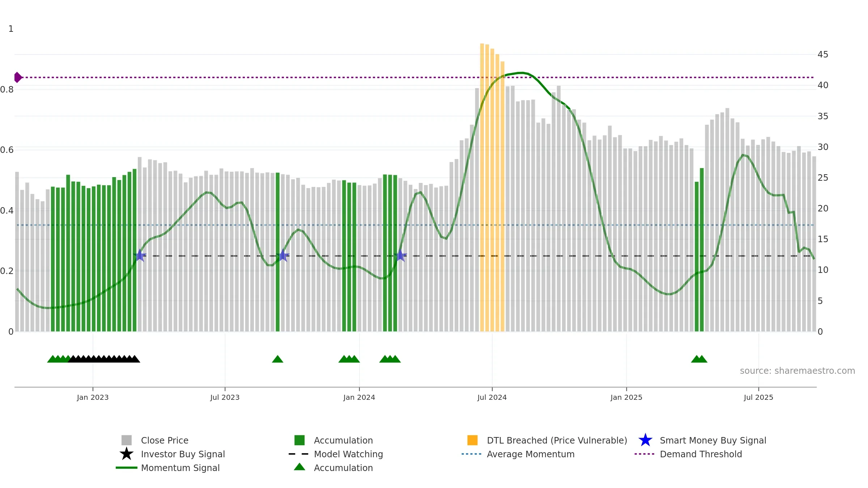
Task: Click the green triangle marker near Sep 2023
Action: [x=277, y=359]
